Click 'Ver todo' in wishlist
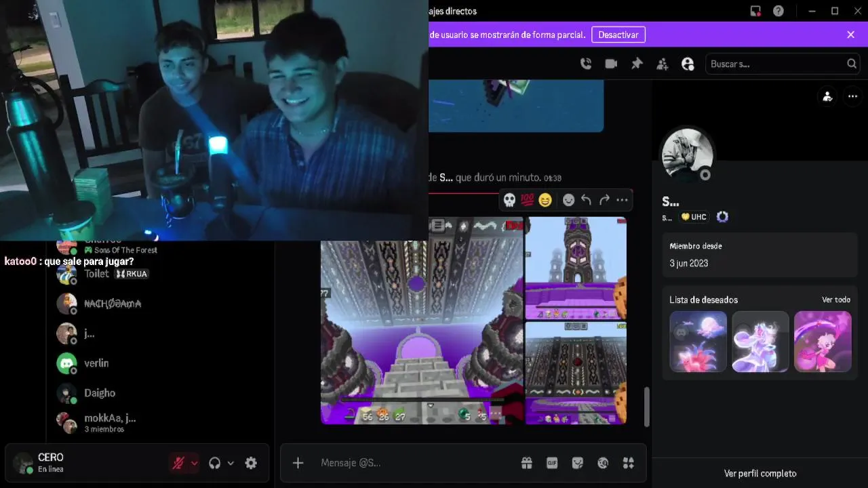Screen dimensions: 868x488 (835, 300)
